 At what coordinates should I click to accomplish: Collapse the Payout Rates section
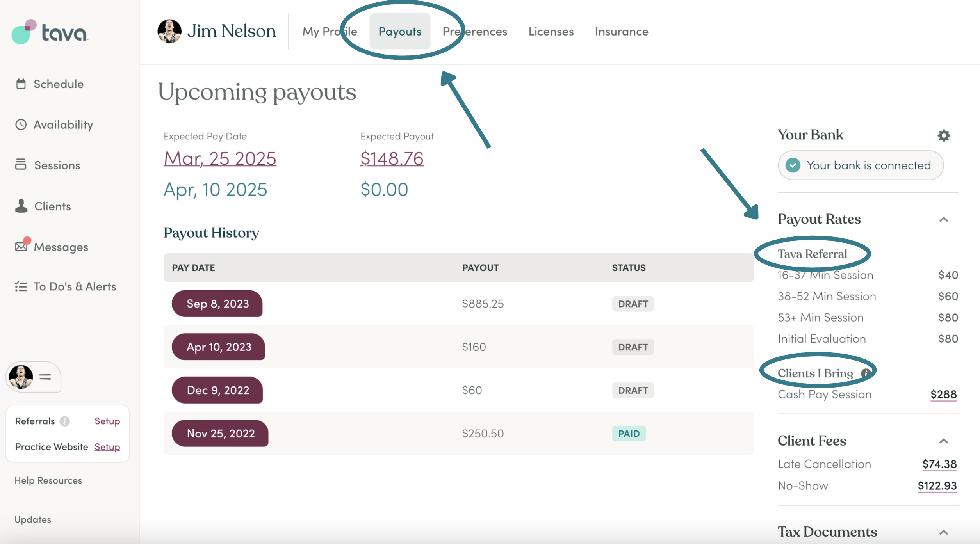coord(943,220)
